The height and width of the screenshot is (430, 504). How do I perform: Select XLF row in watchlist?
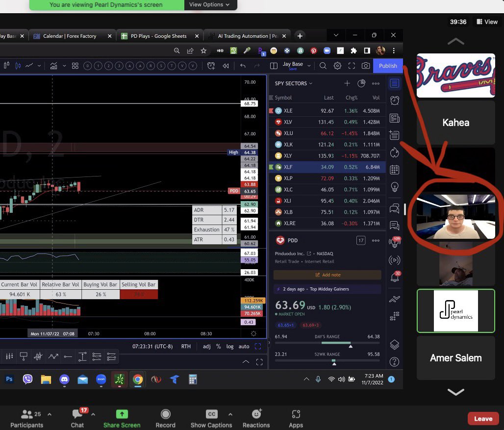(327, 167)
